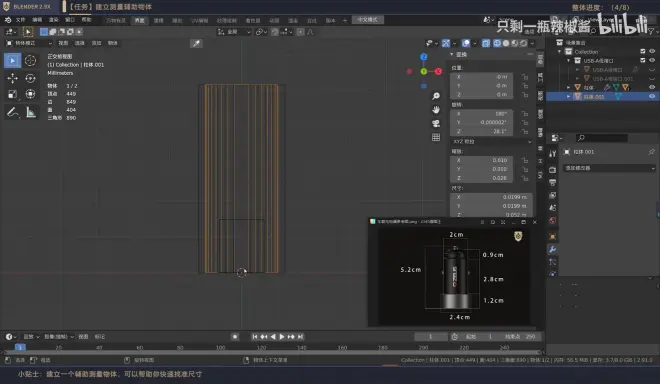Open the tool settings properties tab
Screen dimensions: 660x384
coord(553,154)
